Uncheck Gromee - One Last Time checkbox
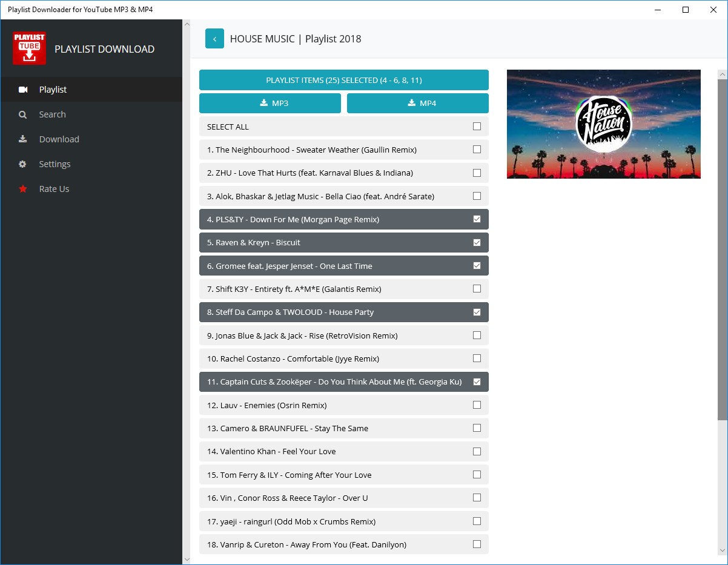 pos(477,266)
